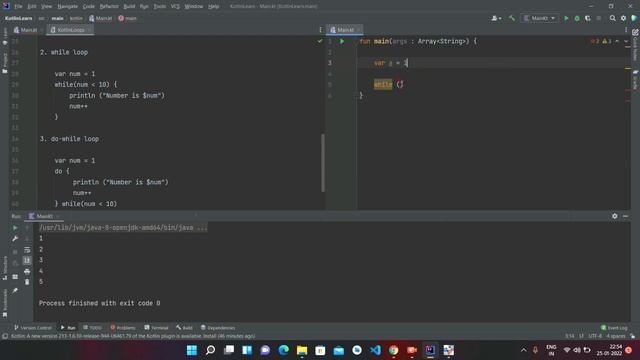Go to previous highlighted error arrow
This screenshot has height=360, width=640.
pyautogui.click(x=617, y=41)
